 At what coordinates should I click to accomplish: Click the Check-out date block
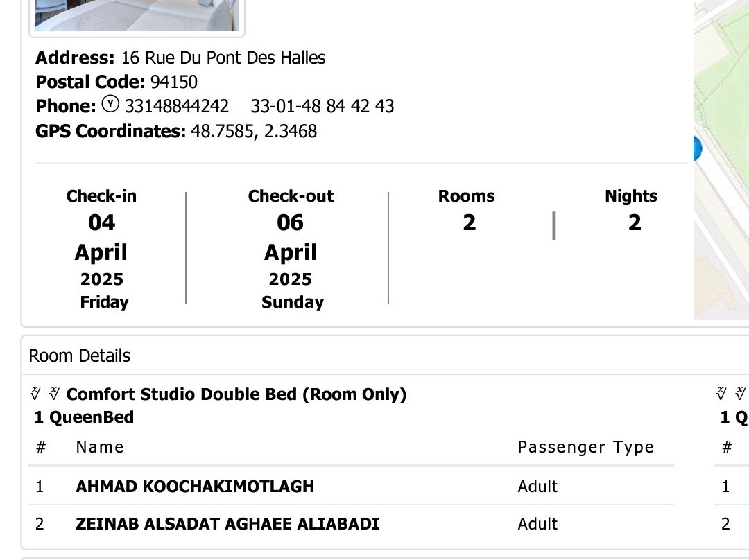291,249
